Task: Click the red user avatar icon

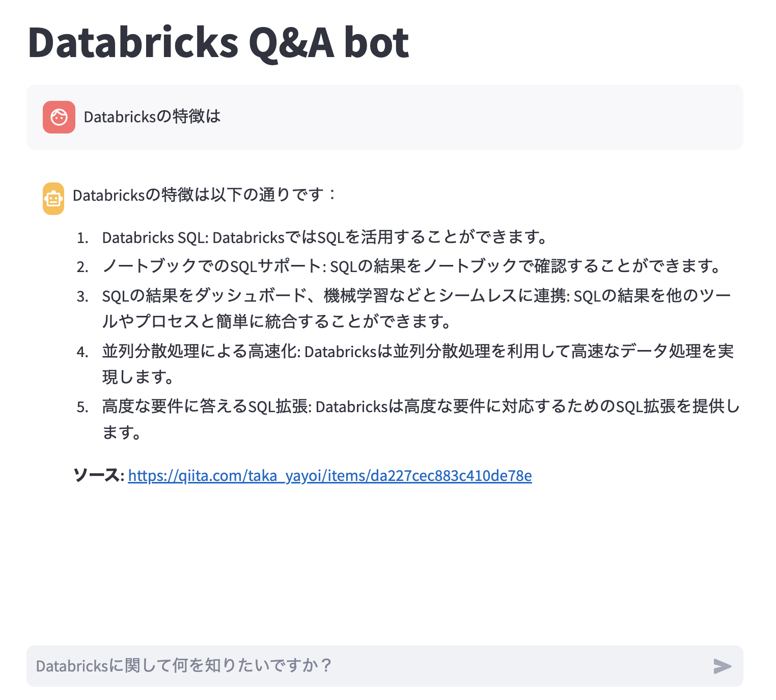Action: click(x=59, y=117)
